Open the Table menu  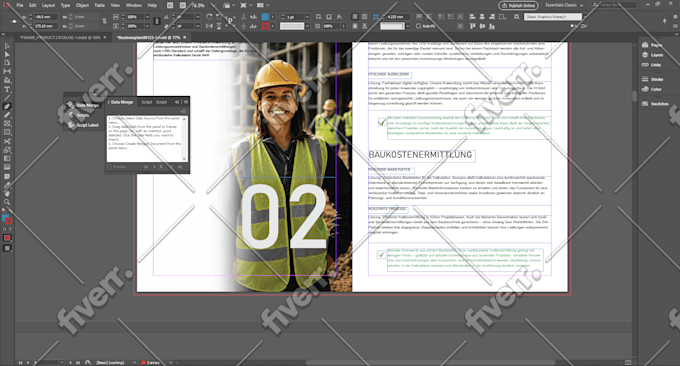pyautogui.click(x=100, y=5)
